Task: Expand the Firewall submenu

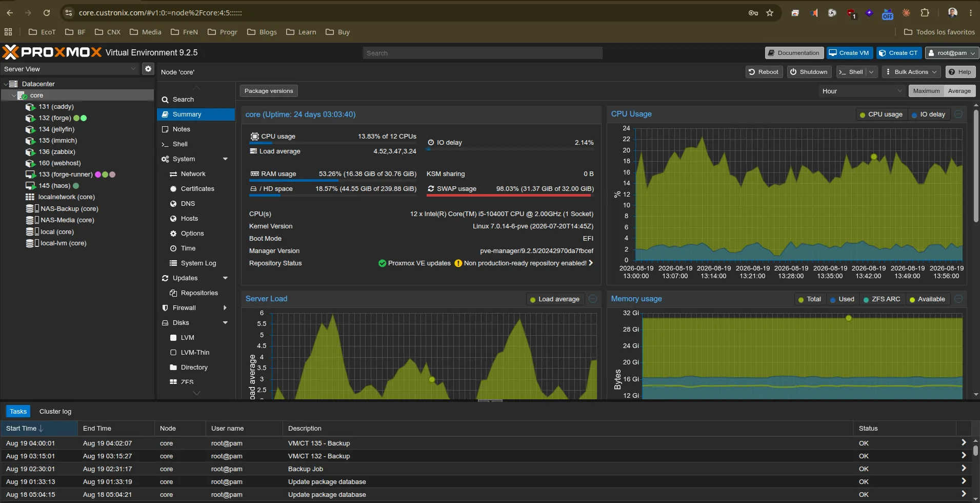Action: click(225, 308)
